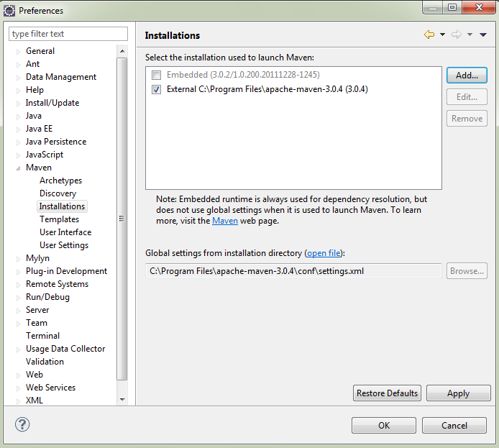The height and width of the screenshot is (448, 499).
Task: Select Help in preferences tree
Action: pyautogui.click(x=35, y=90)
